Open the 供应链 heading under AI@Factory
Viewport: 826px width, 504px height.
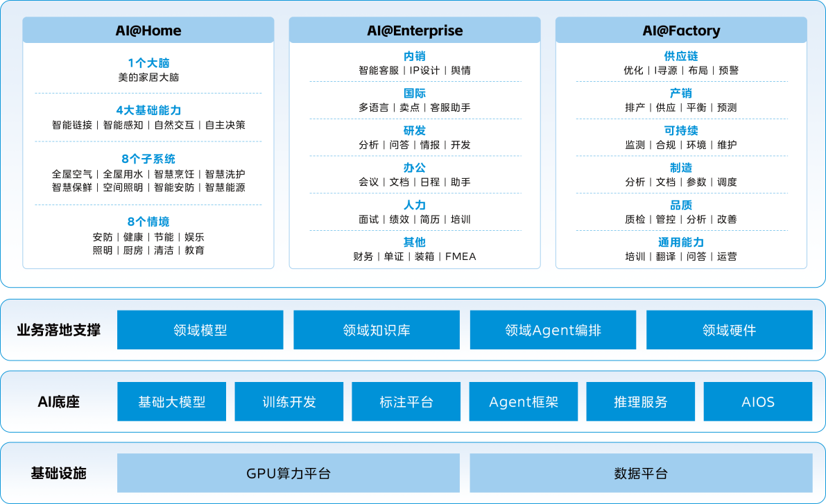pyautogui.click(x=681, y=56)
